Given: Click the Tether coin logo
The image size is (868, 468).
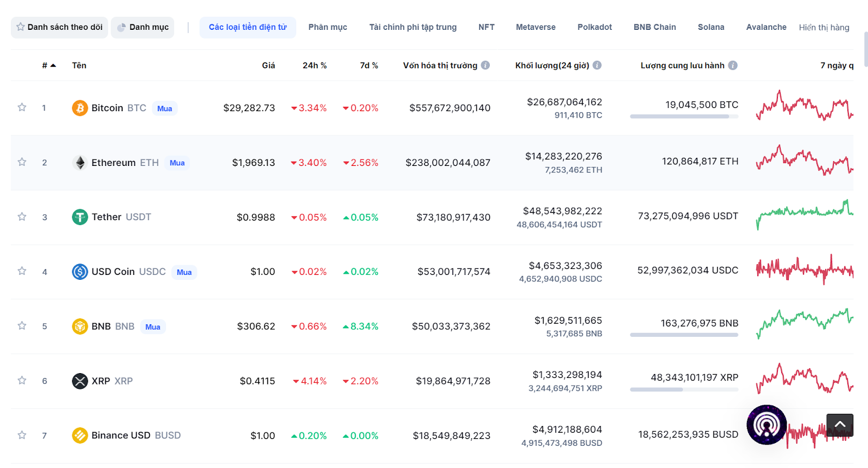Looking at the screenshot, I should click(80, 217).
